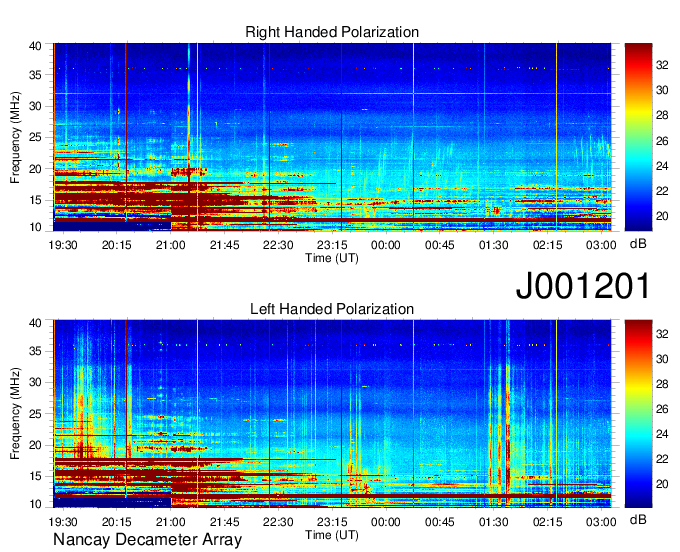This screenshot has height=552, width=680.
Task: Click the 20 value on Right Handed color bar
Action: click(x=662, y=216)
